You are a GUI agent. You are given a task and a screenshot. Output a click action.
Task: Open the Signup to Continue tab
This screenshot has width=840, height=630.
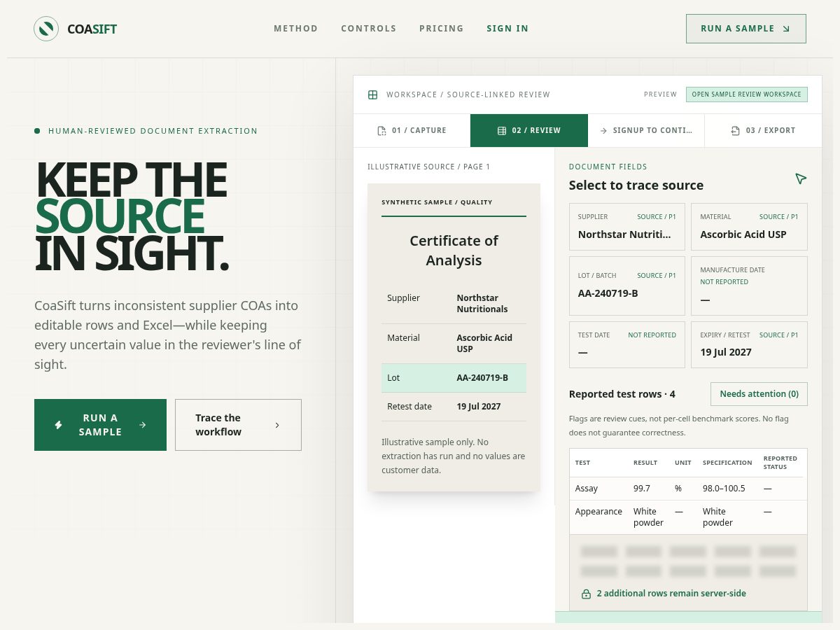click(646, 131)
